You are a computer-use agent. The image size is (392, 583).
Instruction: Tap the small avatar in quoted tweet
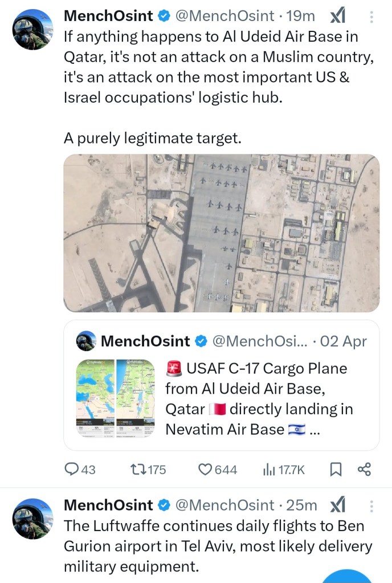click(87, 341)
